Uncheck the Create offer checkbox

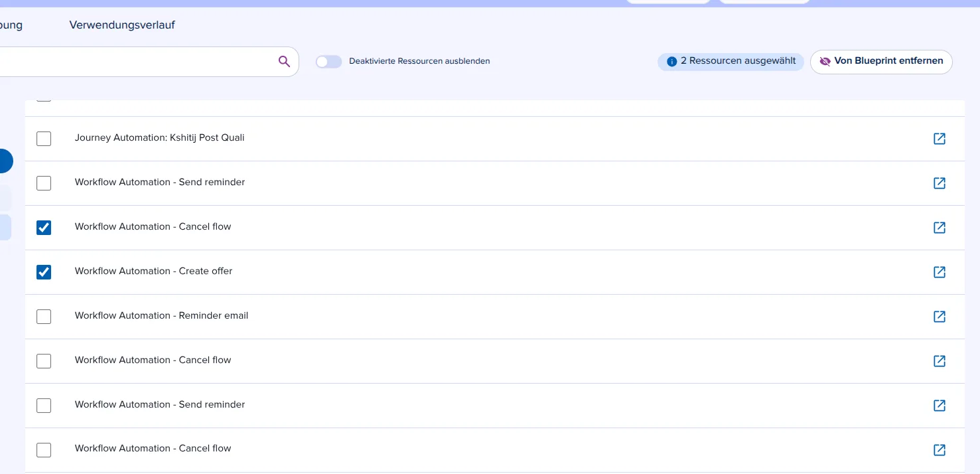pos(44,272)
